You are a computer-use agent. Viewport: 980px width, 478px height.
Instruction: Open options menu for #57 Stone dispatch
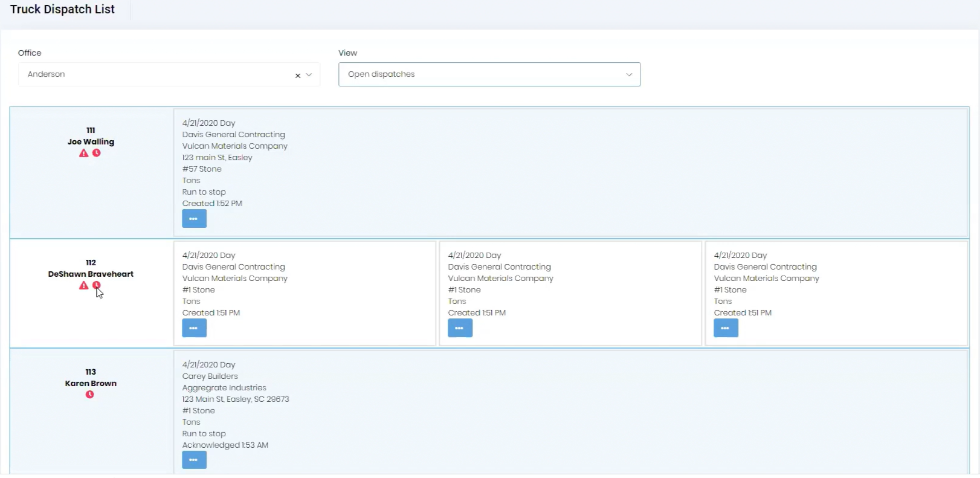(x=194, y=219)
